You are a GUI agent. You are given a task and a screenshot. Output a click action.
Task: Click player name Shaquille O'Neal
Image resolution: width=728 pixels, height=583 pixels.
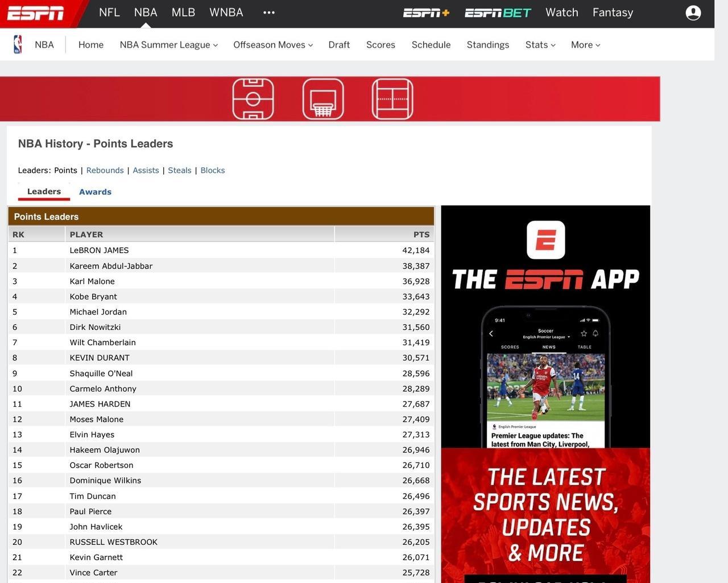[x=101, y=373]
